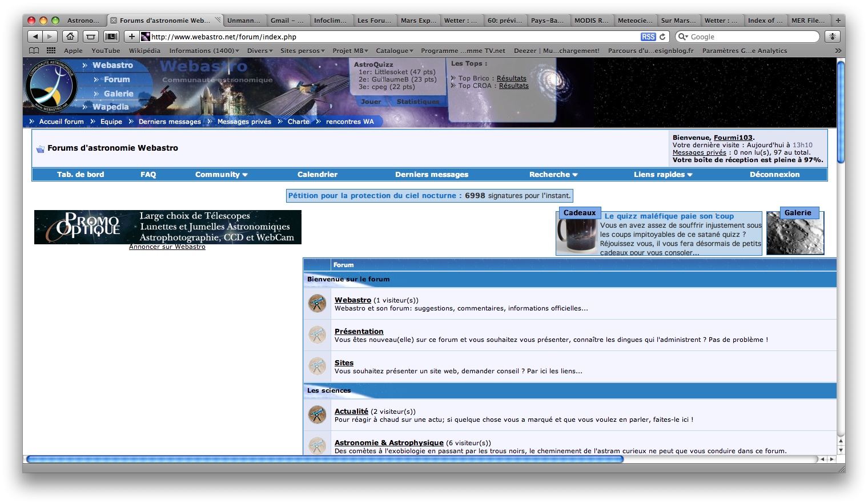Open the Community dropdown in forum navbar

[221, 175]
